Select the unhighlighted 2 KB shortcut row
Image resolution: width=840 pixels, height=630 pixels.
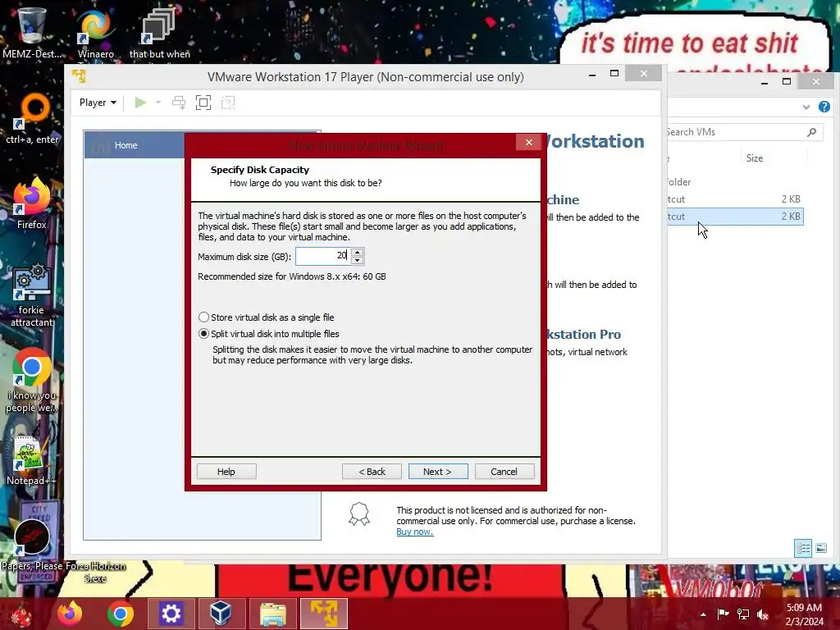tap(735, 199)
